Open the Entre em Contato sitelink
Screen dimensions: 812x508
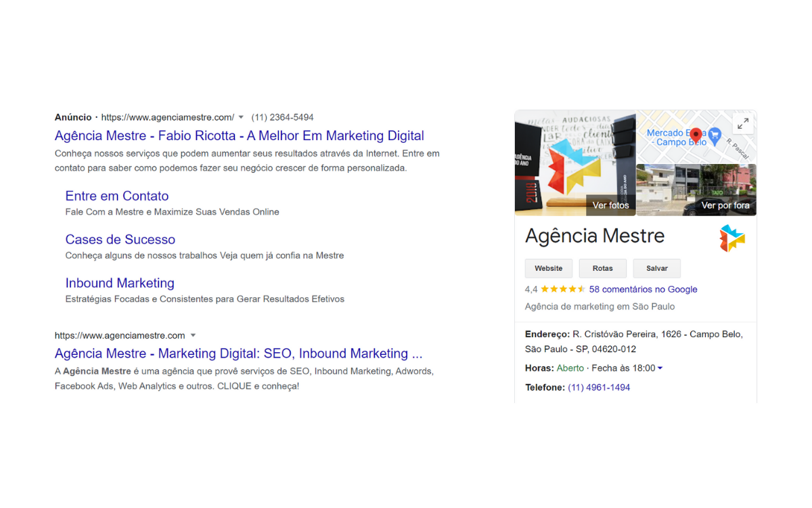point(116,196)
